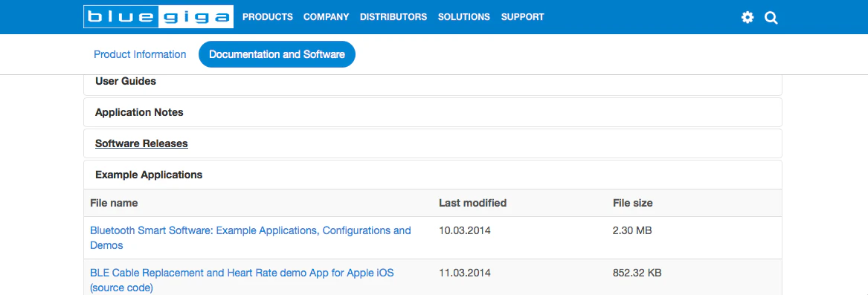Viewport: 868px width, 295px height.
Task: Select the Documentation and Software tab
Action: [x=277, y=54]
